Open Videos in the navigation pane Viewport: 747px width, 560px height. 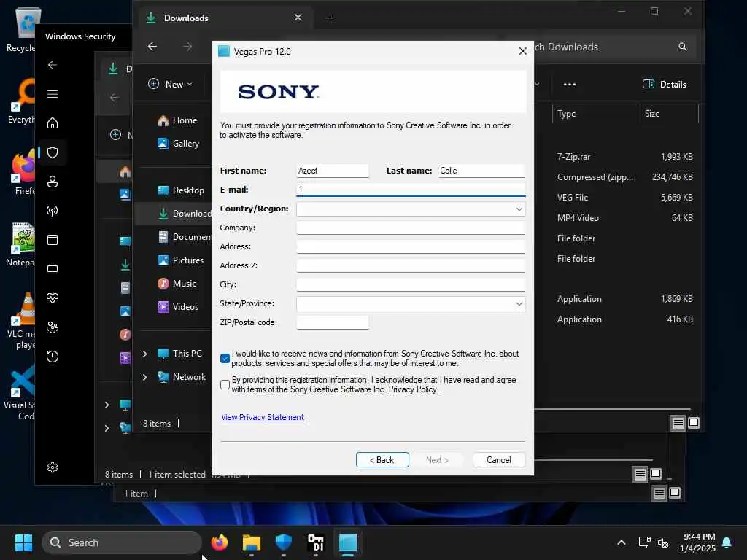[178, 307]
